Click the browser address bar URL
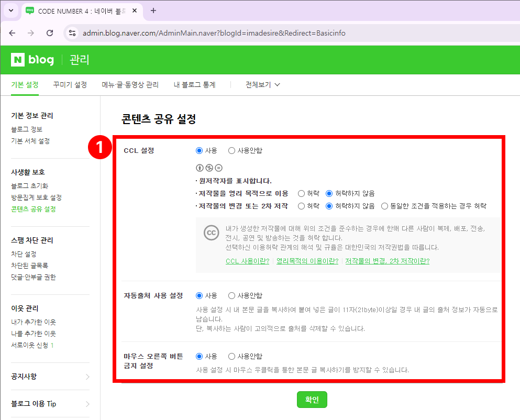This screenshot has height=420, width=520. point(214,33)
